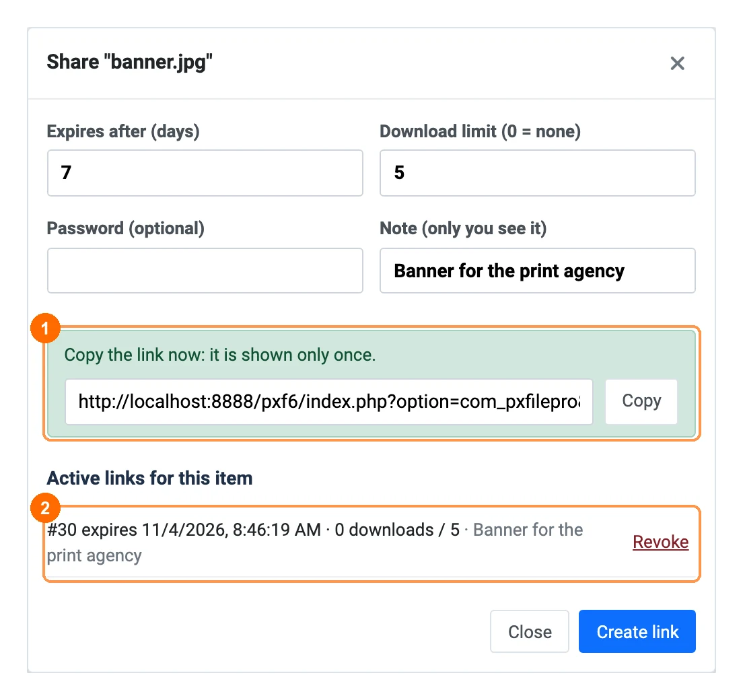Edit the Note field text
Viewport: 743px width, 700px height.
coord(537,271)
